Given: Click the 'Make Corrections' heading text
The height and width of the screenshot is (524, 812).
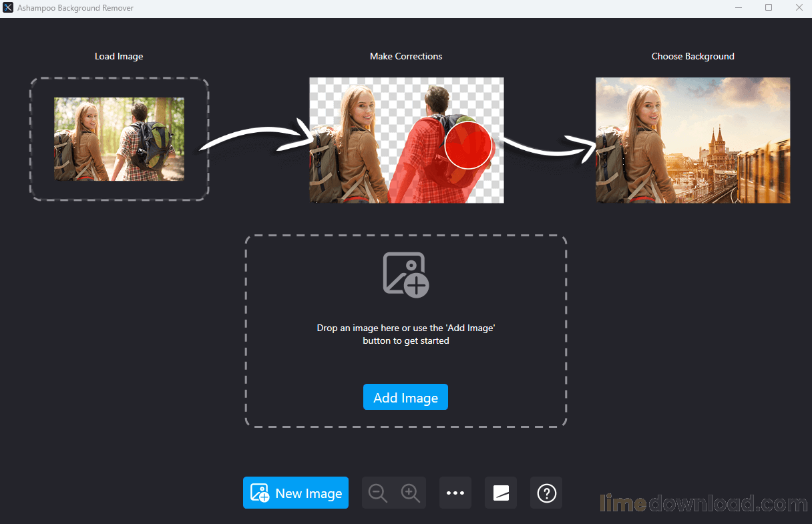Looking at the screenshot, I should point(406,56).
